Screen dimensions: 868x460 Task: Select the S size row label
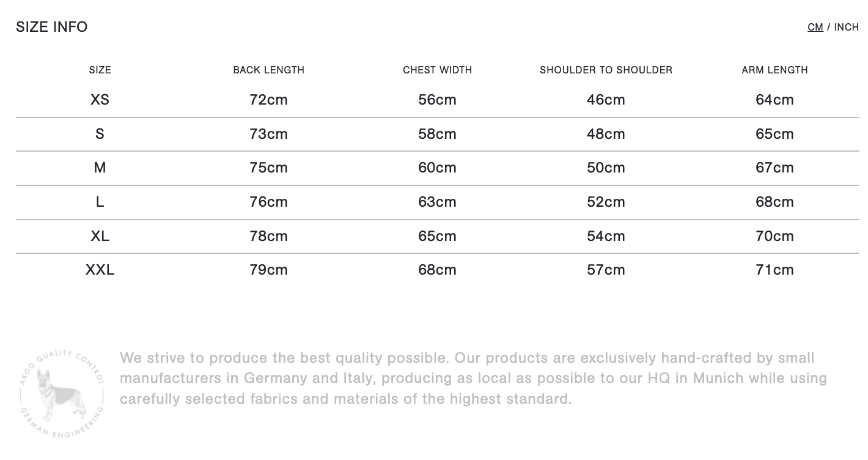(100, 134)
